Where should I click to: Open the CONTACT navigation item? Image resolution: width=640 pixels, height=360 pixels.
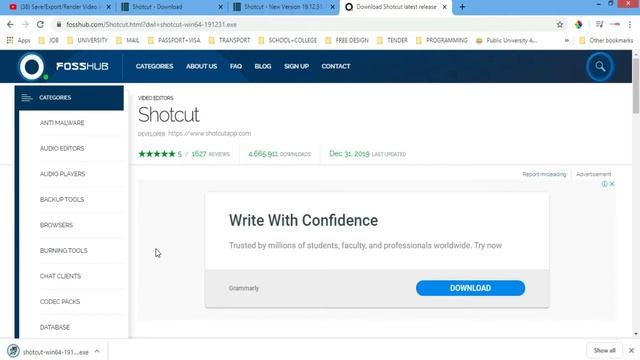tap(336, 66)
